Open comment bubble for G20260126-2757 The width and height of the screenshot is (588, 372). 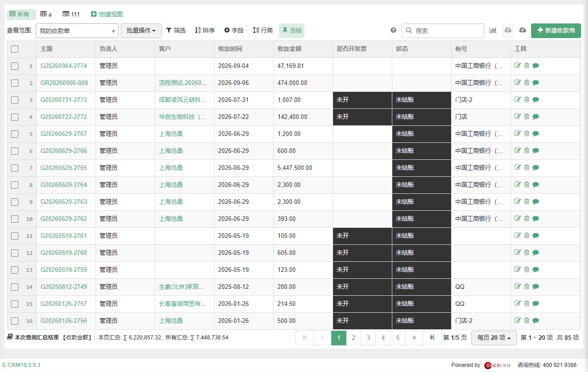[536, 304]
